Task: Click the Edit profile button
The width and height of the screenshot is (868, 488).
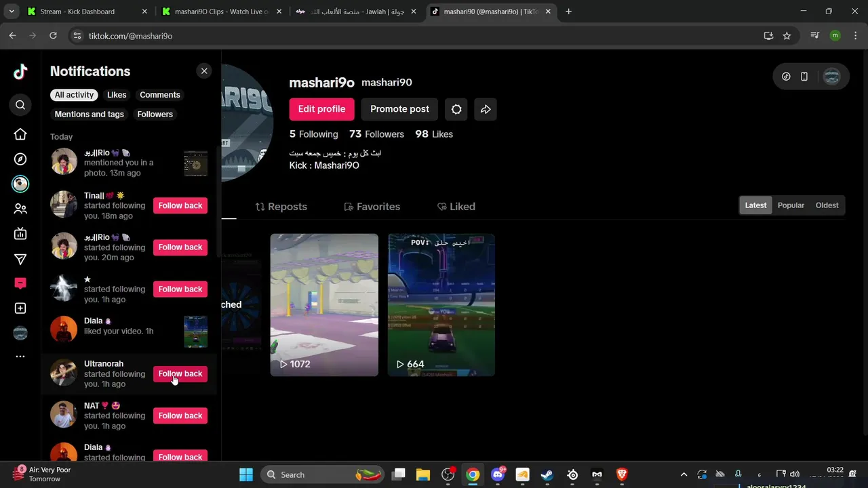Action: [x=321, y=109]
